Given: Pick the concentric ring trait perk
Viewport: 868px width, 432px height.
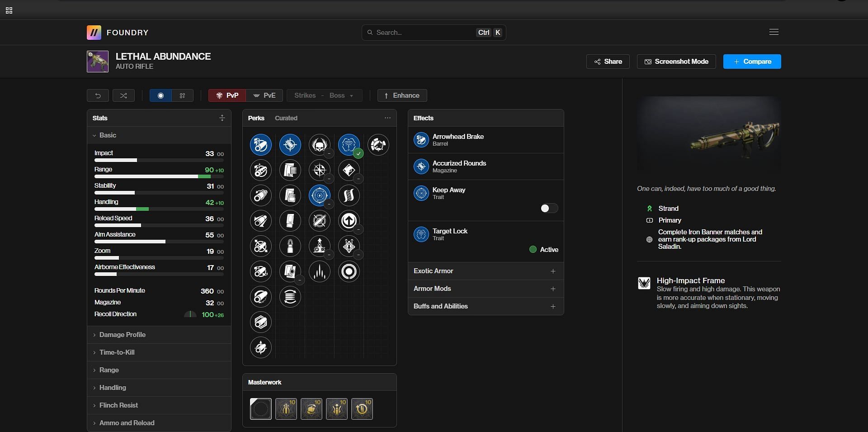Looking at the screenshot, I should [349, 271].
